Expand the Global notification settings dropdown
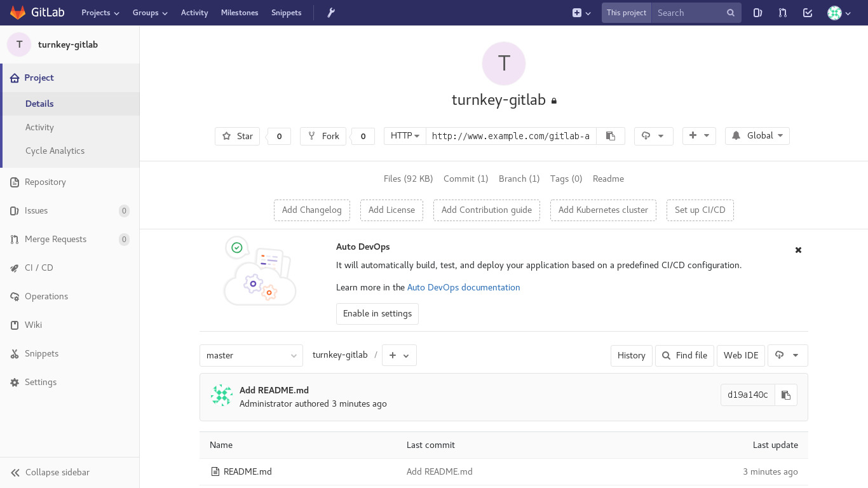Viewport: 868px width, 488px height. 757,136
